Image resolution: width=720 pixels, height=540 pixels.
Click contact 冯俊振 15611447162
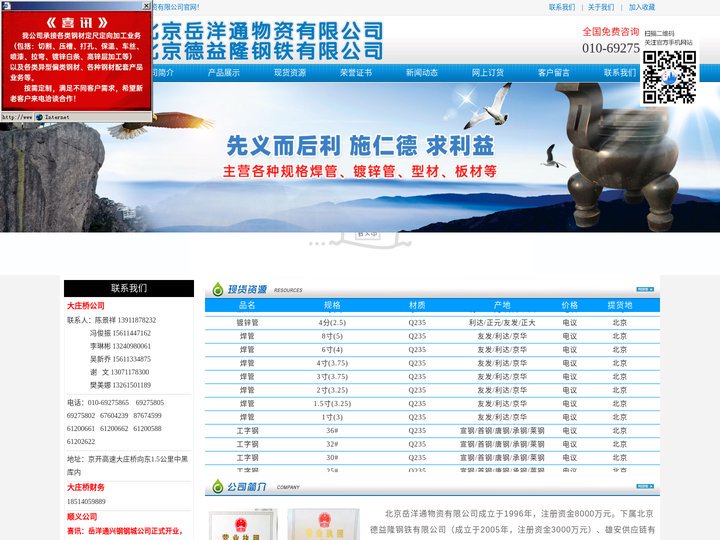pyautogui.click(x=120, y=333)
